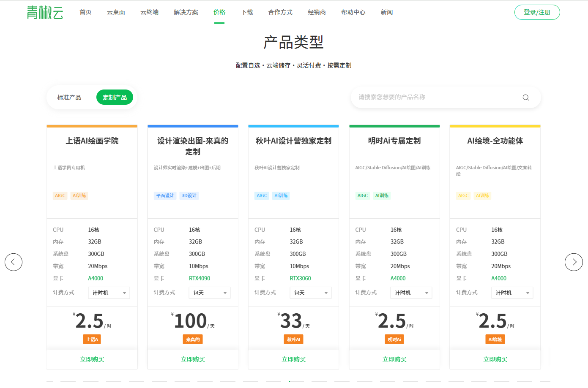Click the active green pagination dot
Screen dimensions: 588x388
coord(289,381)
